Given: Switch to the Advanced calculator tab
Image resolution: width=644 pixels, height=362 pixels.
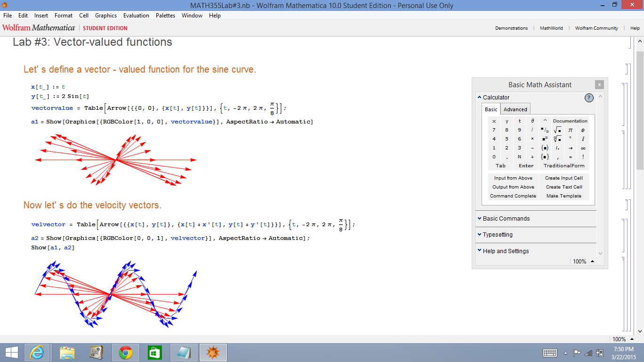Looking at the screenshot, I should click(515, 109).
